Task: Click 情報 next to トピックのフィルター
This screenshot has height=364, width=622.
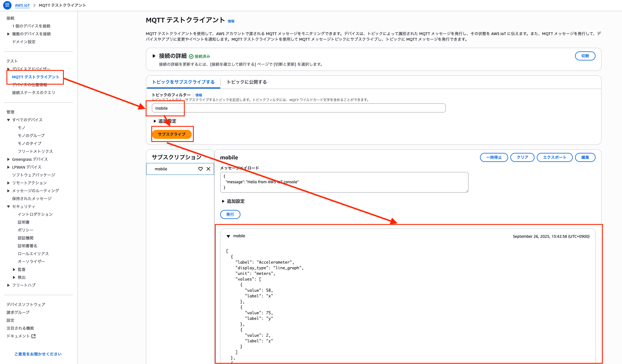Action: (x=199, y=95)
